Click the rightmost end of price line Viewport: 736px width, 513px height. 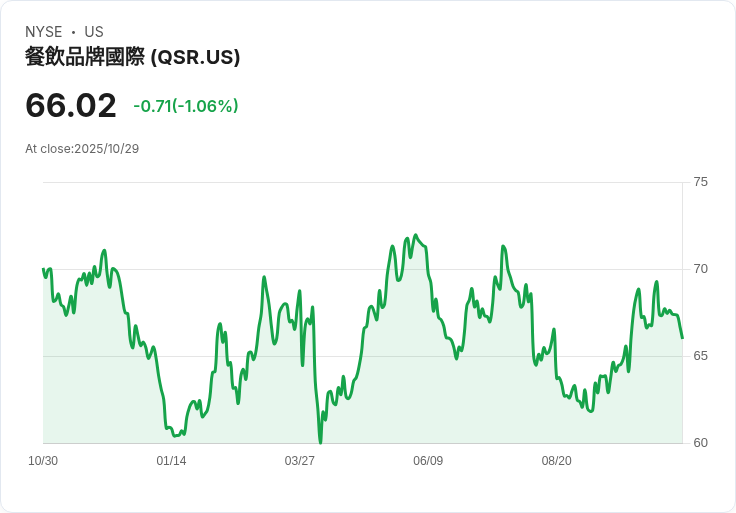click(682, 337)
